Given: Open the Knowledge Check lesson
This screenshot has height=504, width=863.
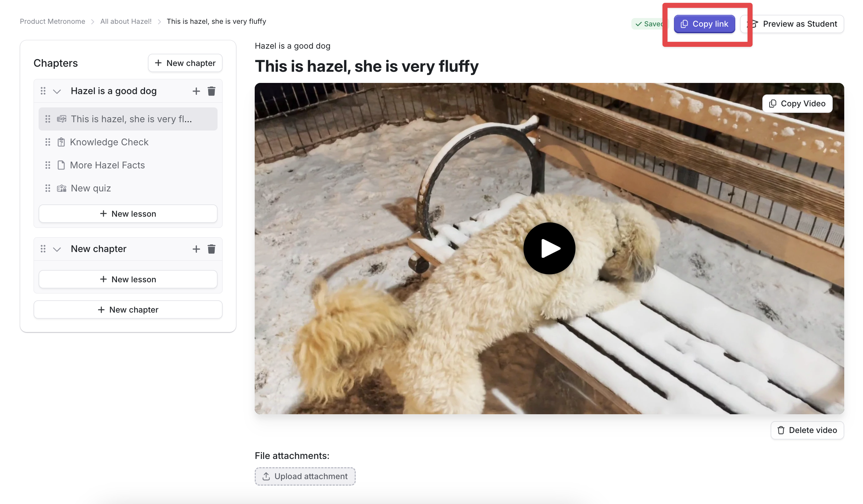Looking at the screenshot, I should tap(109, 142).
